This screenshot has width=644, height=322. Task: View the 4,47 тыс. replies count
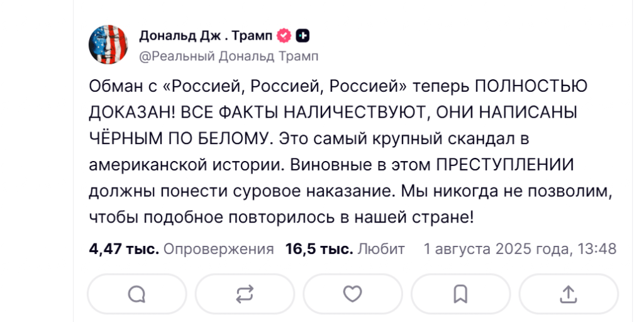[x=124, y=249]
